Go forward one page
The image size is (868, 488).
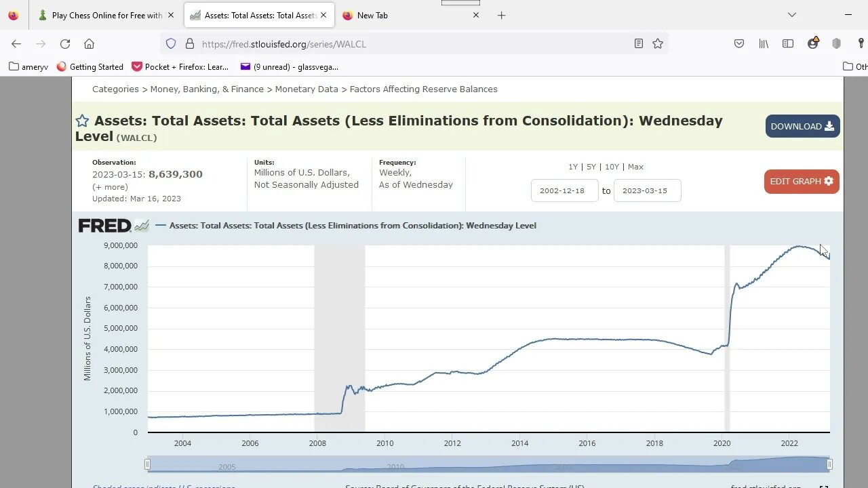[41, 43]
